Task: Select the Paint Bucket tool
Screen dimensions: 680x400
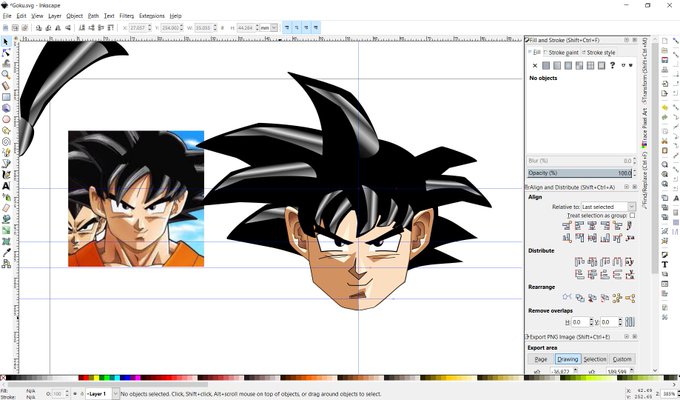Action: 6,219
